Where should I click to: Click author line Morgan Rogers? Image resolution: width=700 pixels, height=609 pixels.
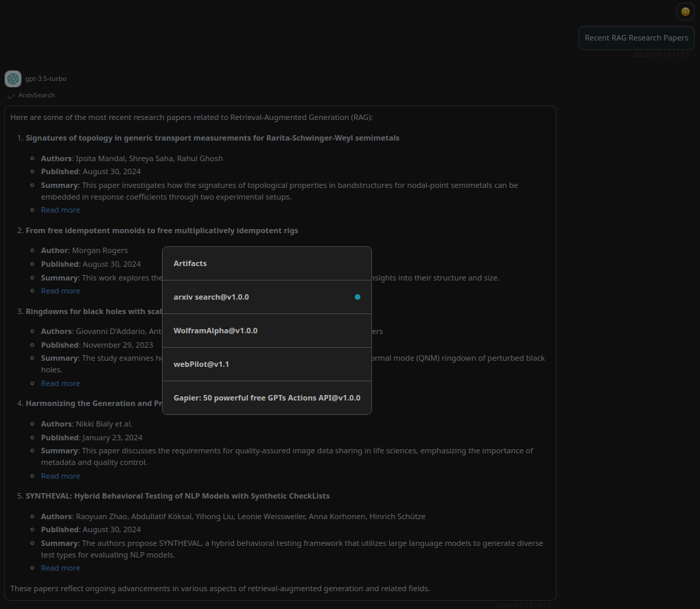click(x=84, y=251)
